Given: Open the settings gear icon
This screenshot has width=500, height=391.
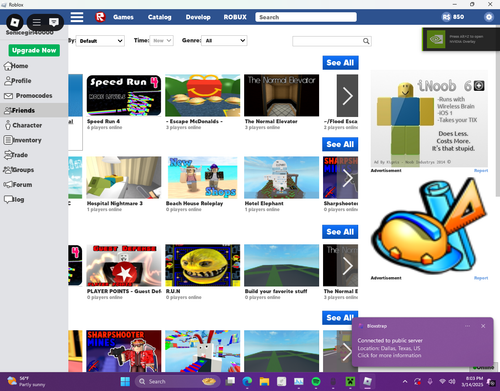Looking at the screenshot, I should 489,17.
